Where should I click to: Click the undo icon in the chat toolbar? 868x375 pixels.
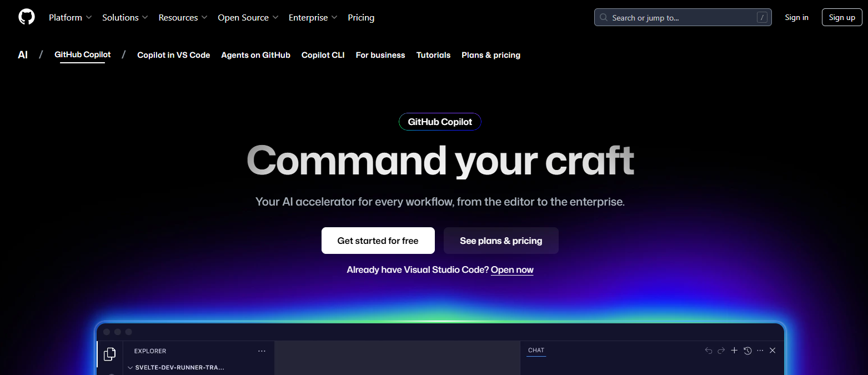(708, 351)
